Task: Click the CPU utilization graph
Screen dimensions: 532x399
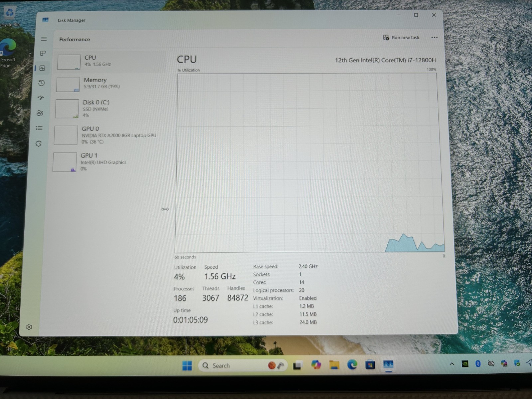Action: coord(310,163)
